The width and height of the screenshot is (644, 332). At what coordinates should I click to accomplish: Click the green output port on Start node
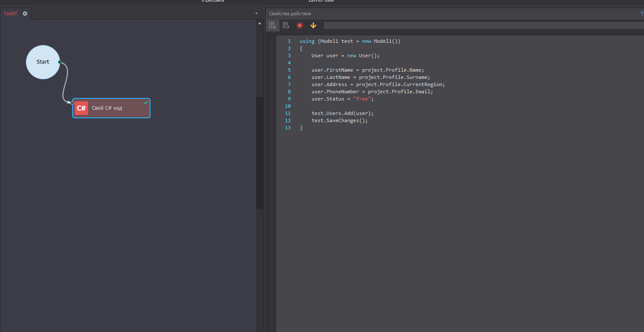[60, 62]
